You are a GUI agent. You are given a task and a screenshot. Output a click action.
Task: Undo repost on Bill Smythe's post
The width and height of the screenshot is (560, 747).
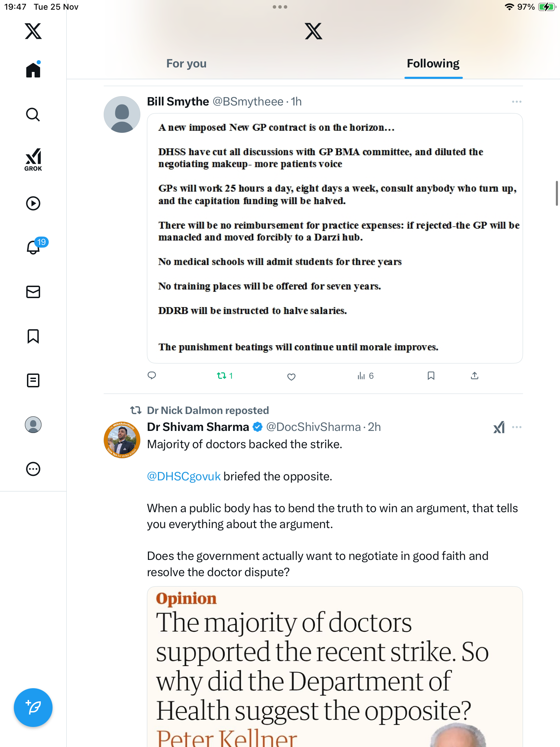(222, 376)
